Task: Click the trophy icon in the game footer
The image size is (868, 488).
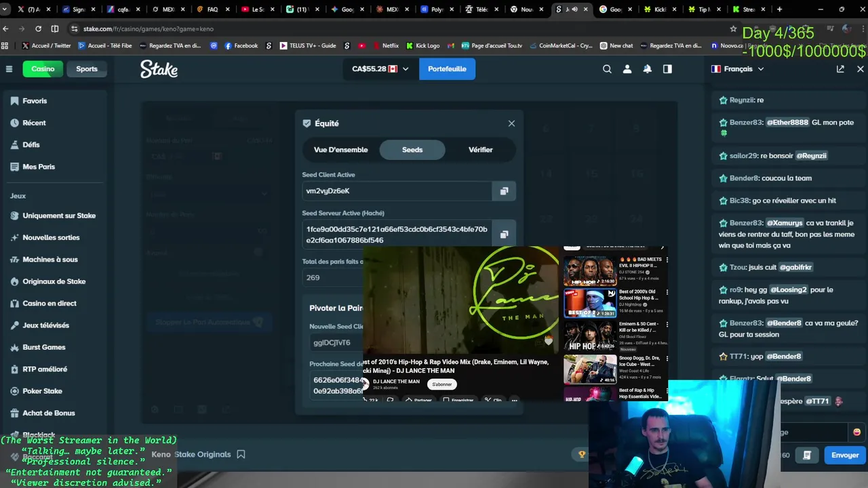Action: 581,454
